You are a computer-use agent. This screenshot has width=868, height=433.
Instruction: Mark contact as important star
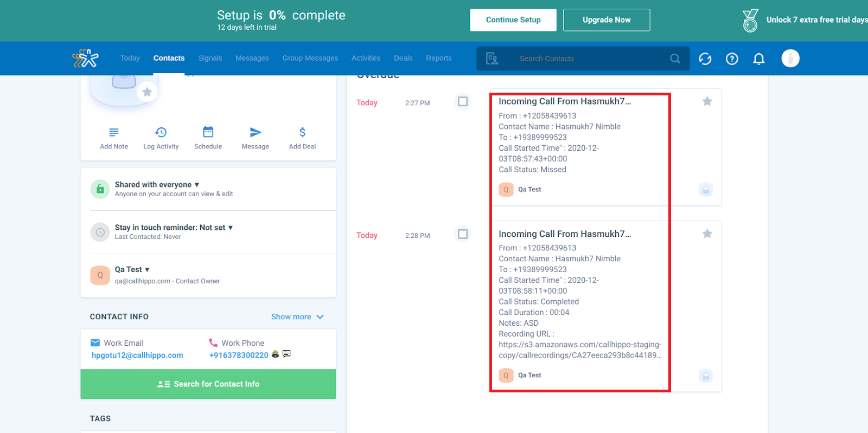147,92
